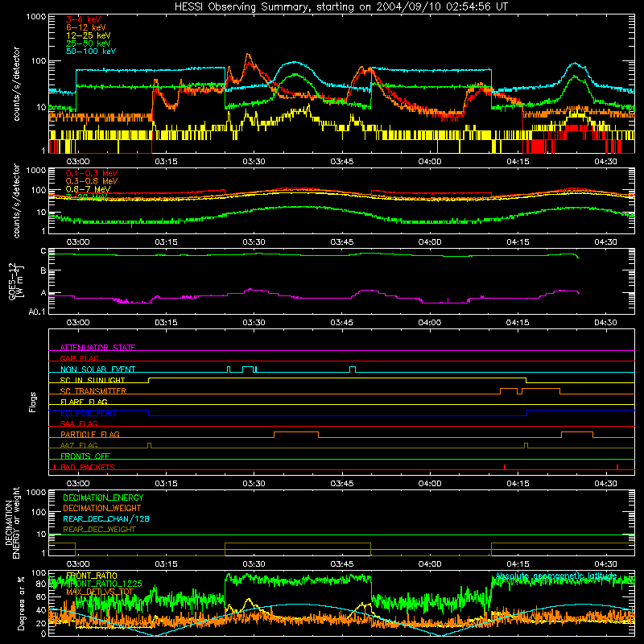Viewport: 644px width, 644px height.
Task: Select the BAD_PACKETS flag label
Action: click(x=88, y=467)
